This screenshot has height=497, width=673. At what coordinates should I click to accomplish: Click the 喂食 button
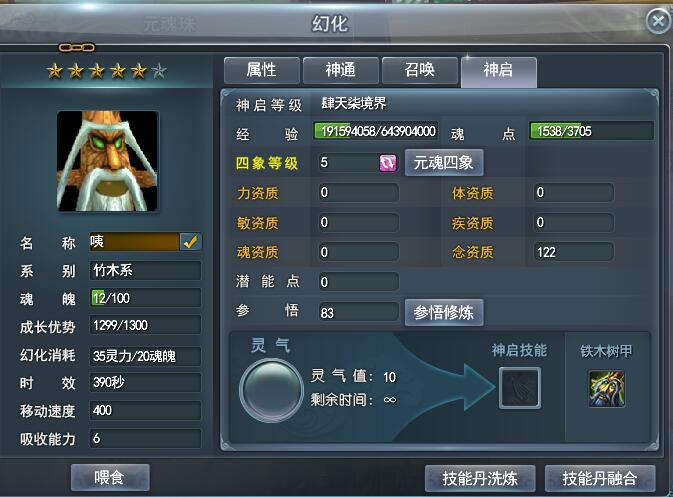(110, 477)
